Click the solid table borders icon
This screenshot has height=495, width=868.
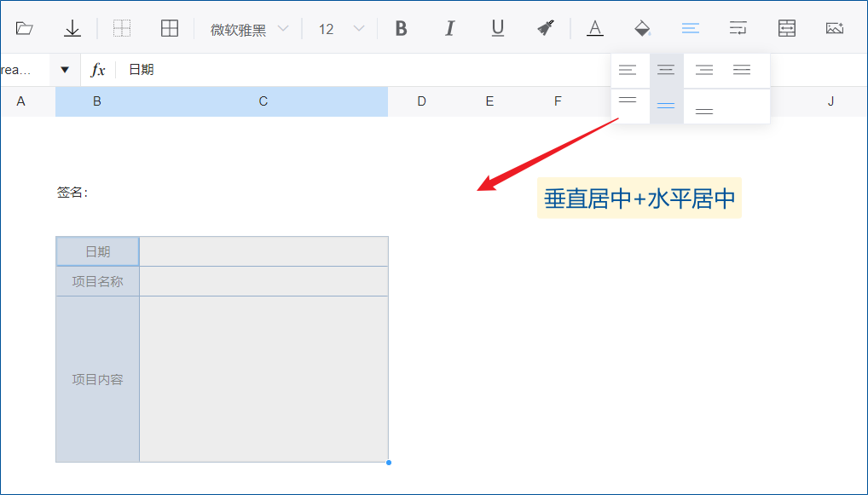[x=170, y=28]
